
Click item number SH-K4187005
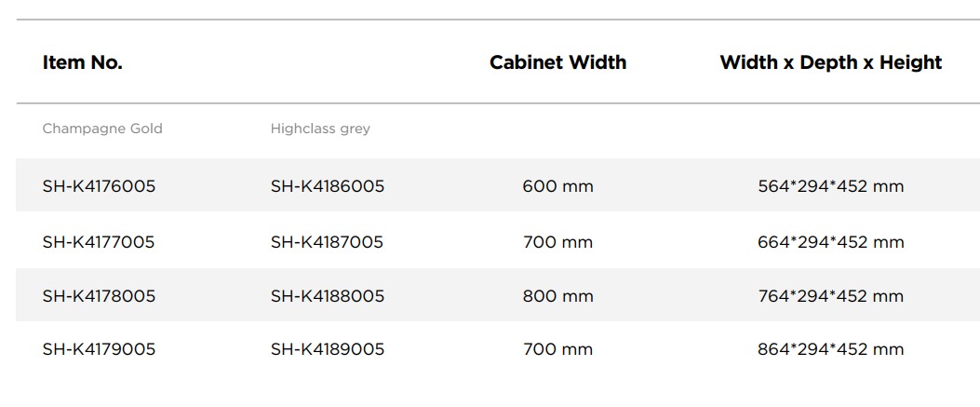328,242
